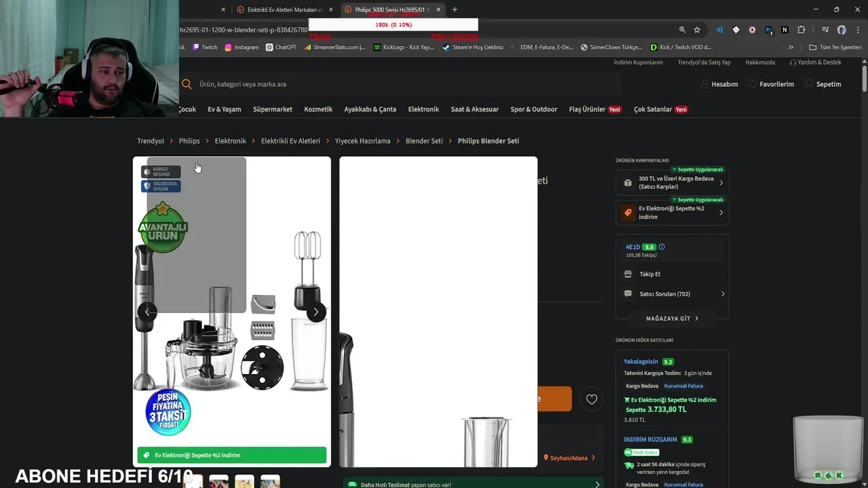Open browser zoom magnifier icon in address bar
Image resolution: width=868 pixels, height=488 pixels.
pyautogui.click(x=682, y=30)
